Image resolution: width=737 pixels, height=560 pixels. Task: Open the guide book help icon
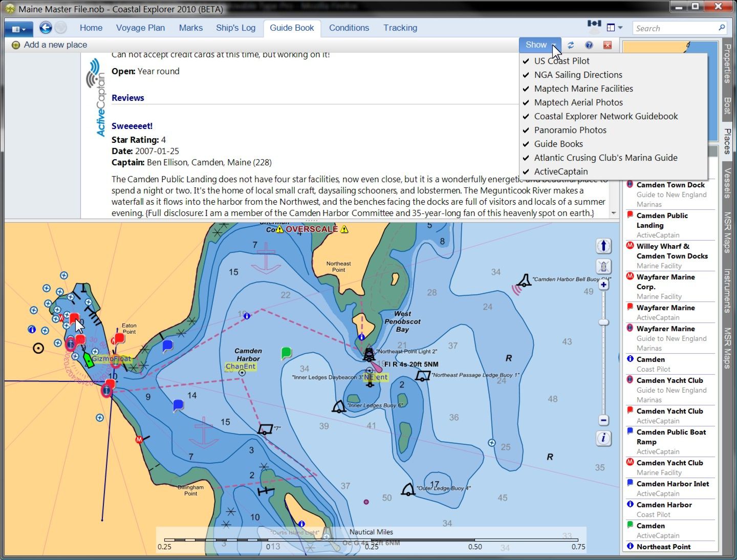(x=589, y=45)
